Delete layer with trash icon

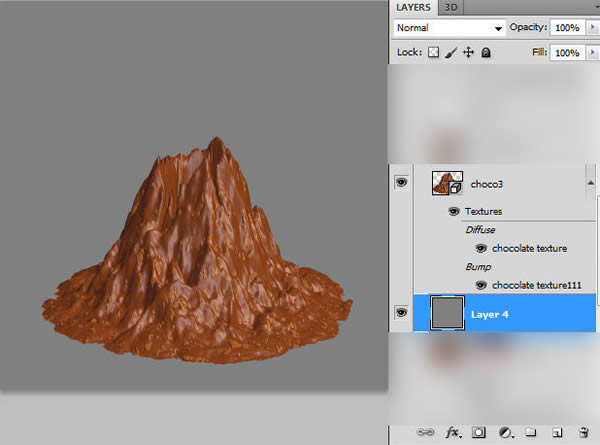click(x=584, y=432)
